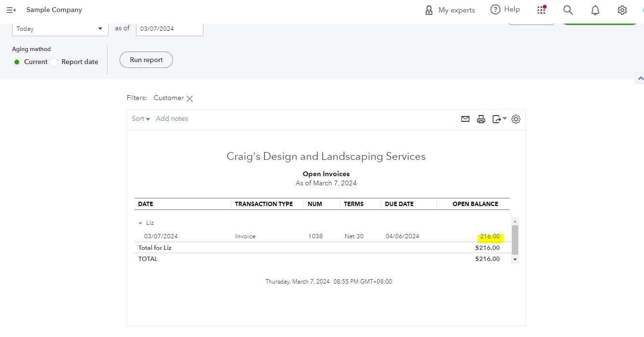Collapse the left navigation menu icon
Viewport: 644px width, 337px height.
pyautogui.click(x=11, y=10)
